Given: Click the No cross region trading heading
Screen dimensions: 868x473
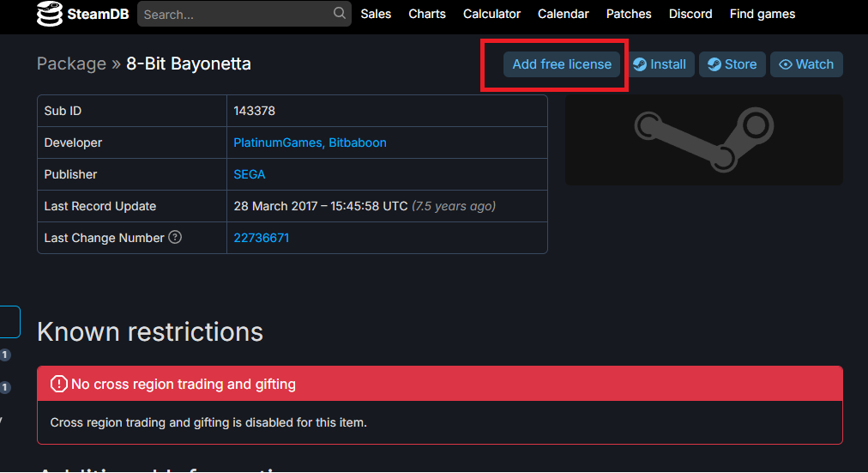Looking at the screenshot, I should click(x=184, y=384).
